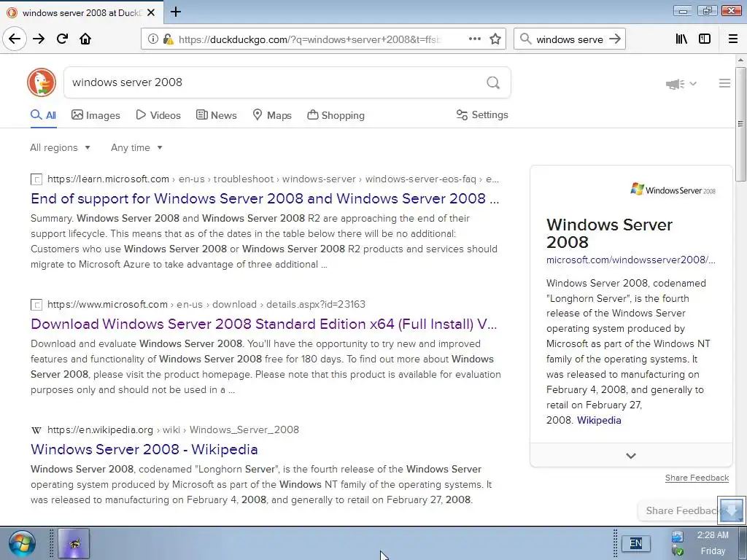The image size is (747, 560).
Task: Go forward with the forward arrow
Action: pos(39,39)
